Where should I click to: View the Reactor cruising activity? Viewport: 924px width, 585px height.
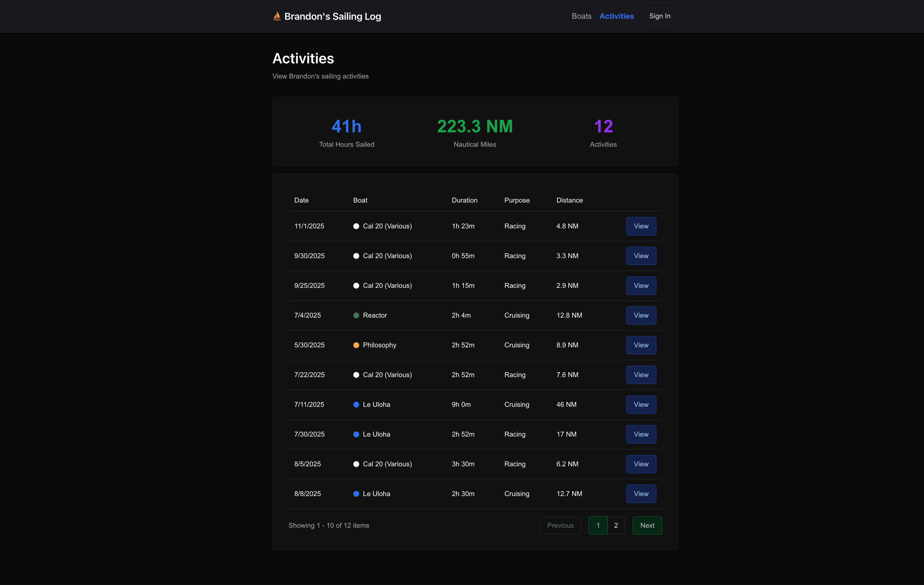pos(641,315)
